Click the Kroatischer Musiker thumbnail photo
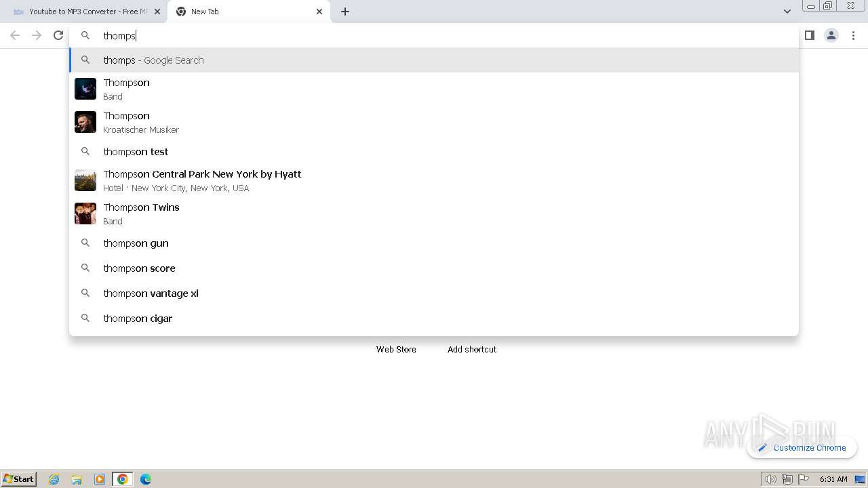This screenshot has width=868, height=488. [85, 122]
